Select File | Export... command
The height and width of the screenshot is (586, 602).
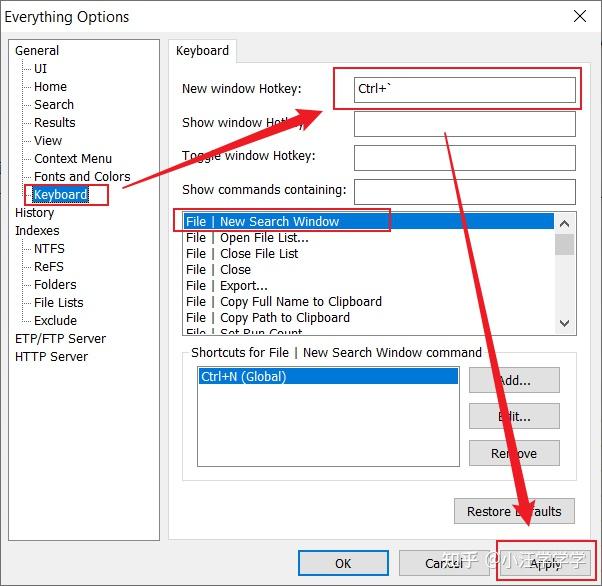point(369,286)
